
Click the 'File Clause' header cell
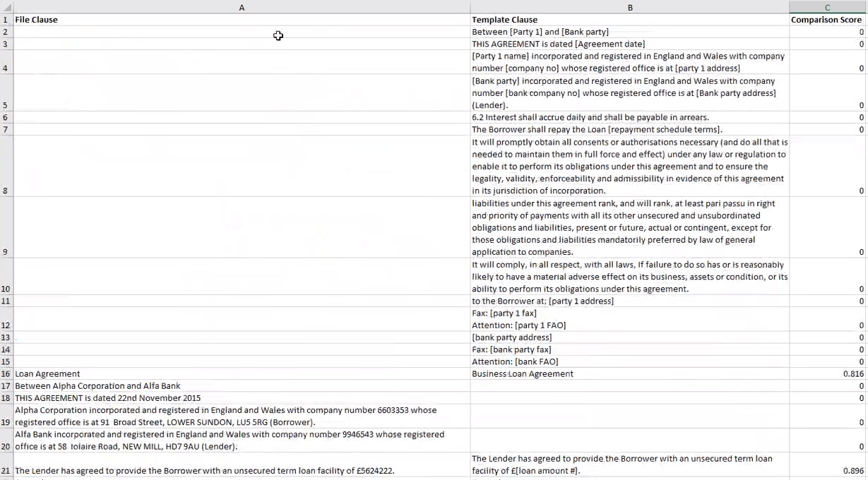[37, 20]
